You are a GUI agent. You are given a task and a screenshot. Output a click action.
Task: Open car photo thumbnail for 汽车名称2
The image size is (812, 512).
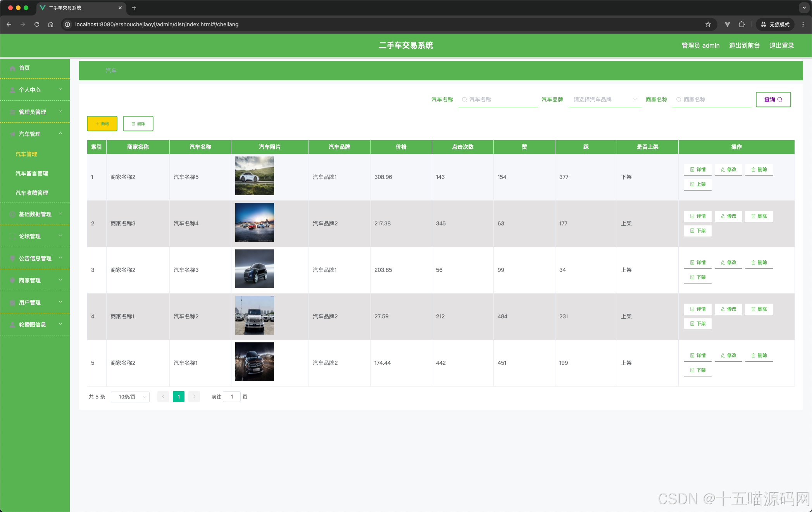pos(255,315)
